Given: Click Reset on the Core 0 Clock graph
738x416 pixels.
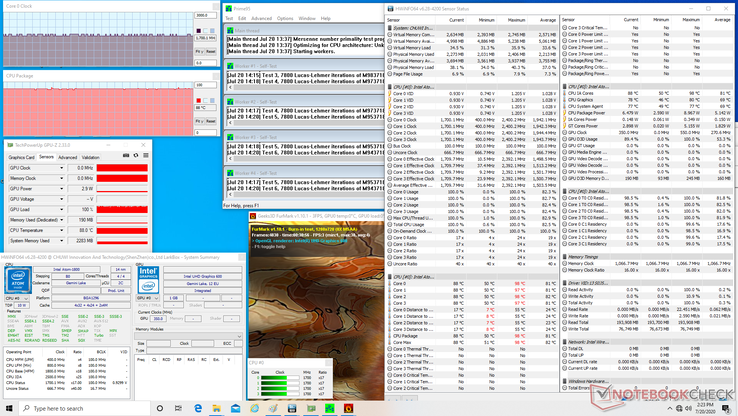Looking at the screenshot, I should coord(211,50).
